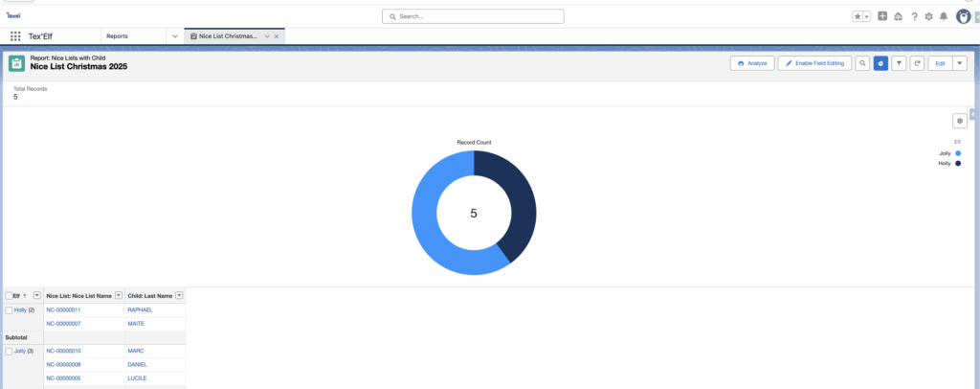This screenshot has width=980, height=389.
Task: Open the chart settings gear icon
Action: point(959,121)
